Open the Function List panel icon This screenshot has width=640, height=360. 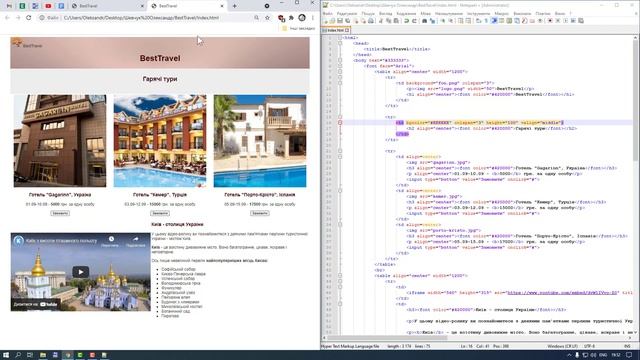524,20
